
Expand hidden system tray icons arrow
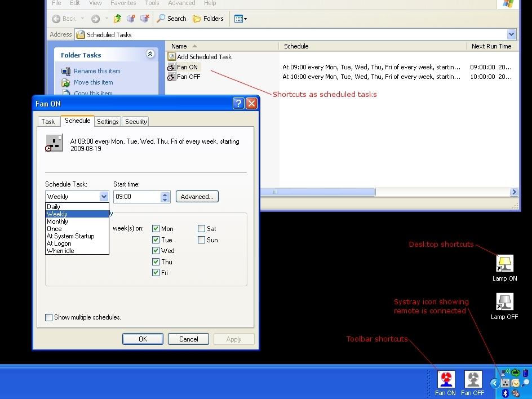tap(495, 383)
